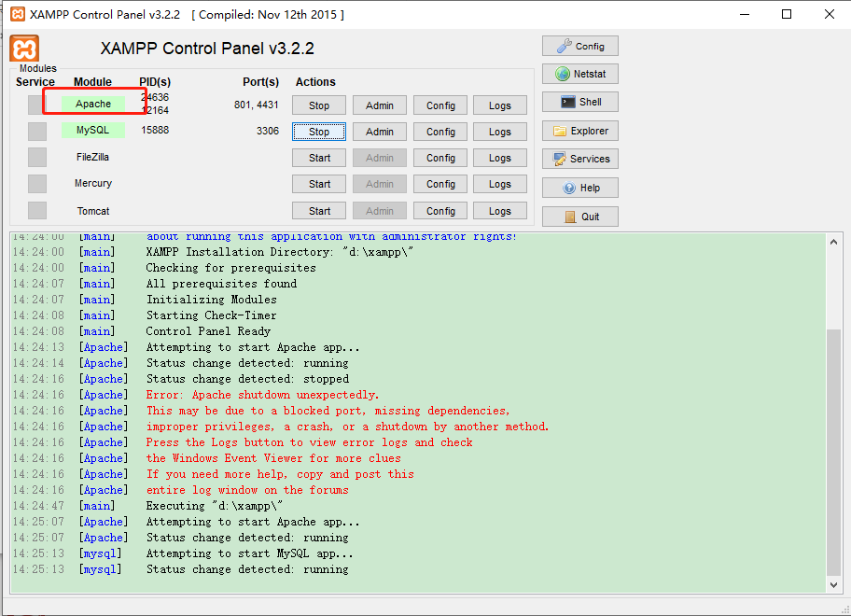
Task: Open the MySQL Config menu
Action: (440, 132)
